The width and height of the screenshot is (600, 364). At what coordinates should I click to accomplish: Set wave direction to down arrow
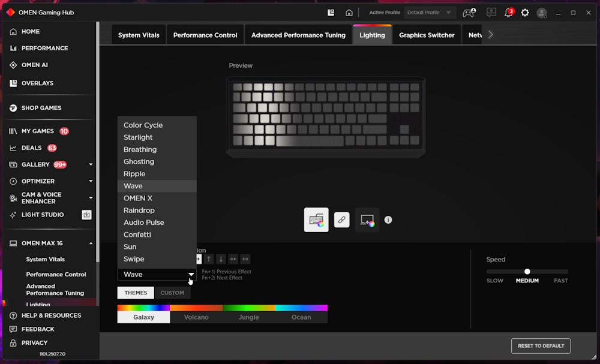click(221, 259)
